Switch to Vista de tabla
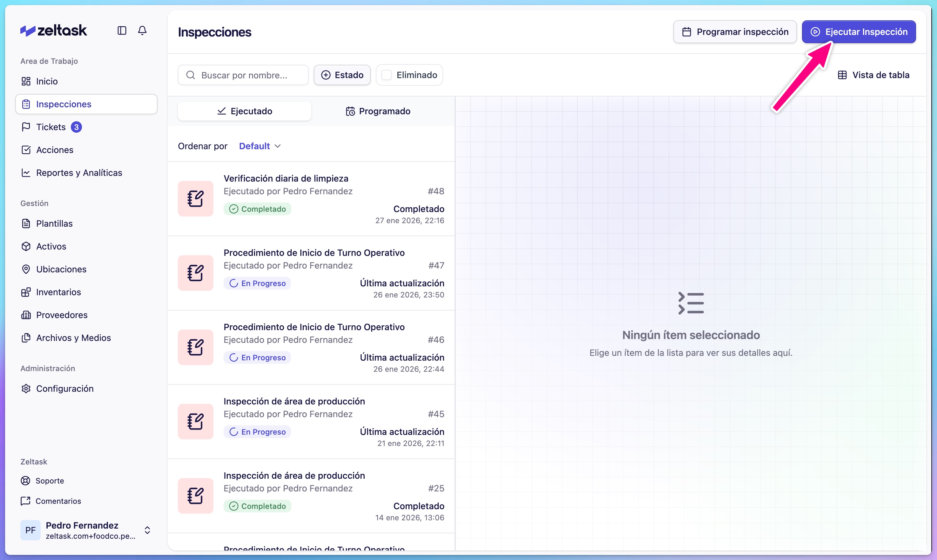The image size is (937, 560). (874, 75)
